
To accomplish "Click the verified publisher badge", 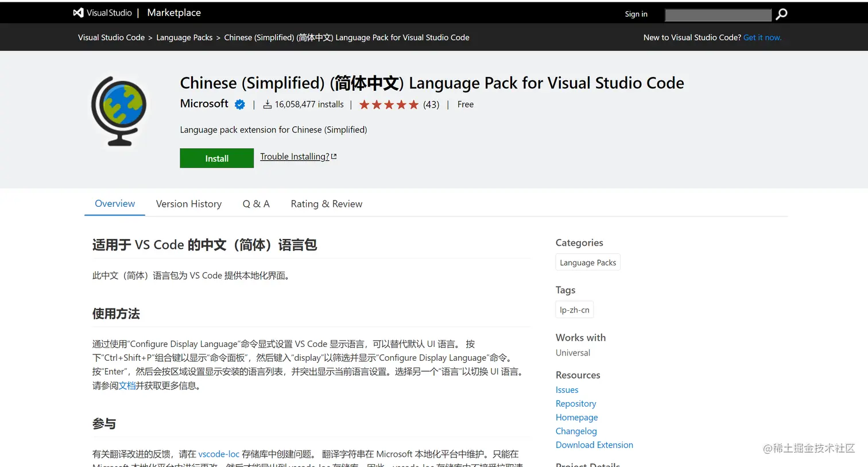I will pos(240,105).
